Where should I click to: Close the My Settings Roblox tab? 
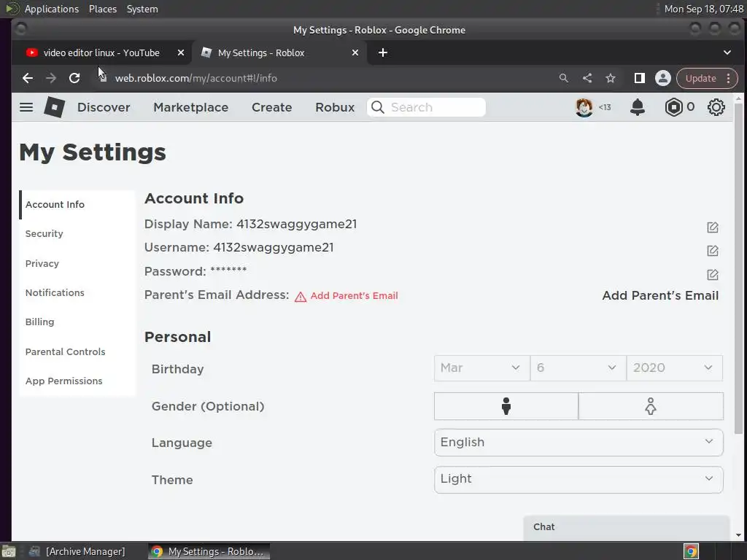[355, 52]
